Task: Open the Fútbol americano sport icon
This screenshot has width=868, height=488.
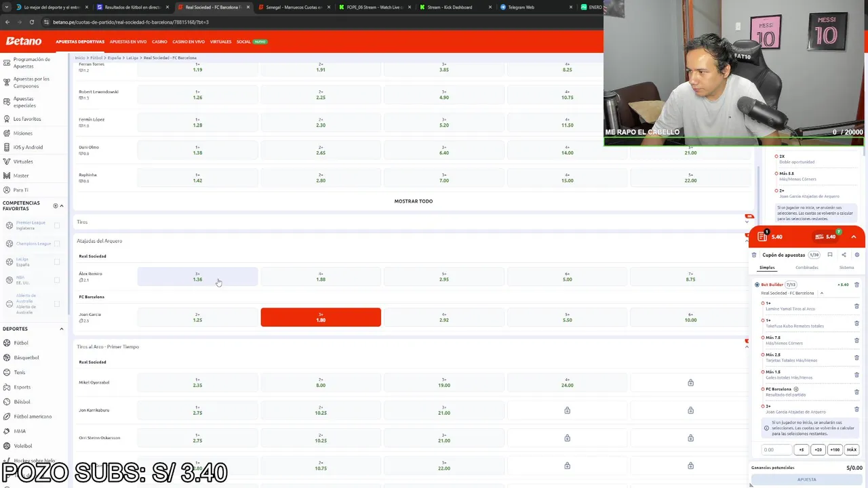Action: pyautogui.click(x=7, y=416)
